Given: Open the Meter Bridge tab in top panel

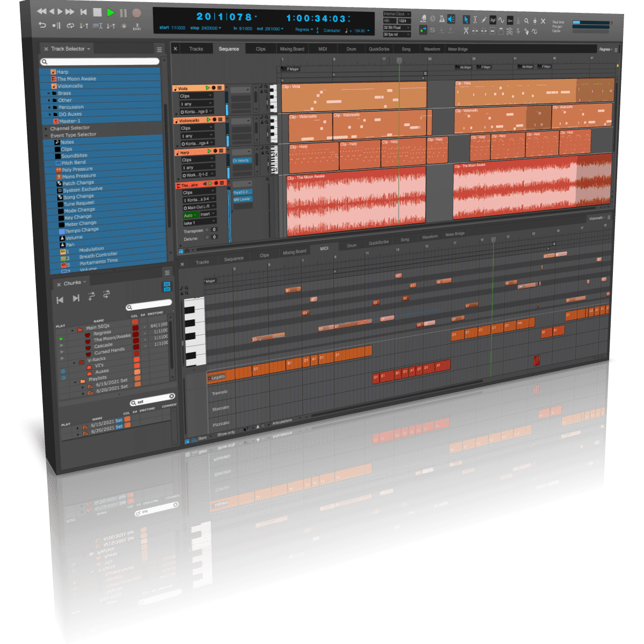Looking at the screenshot, I should [458, 49].
